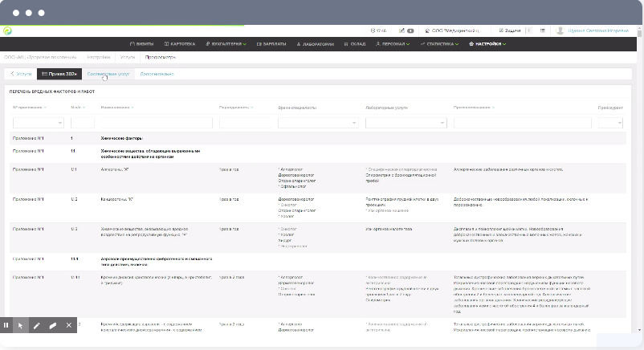644x350 pixels.
Task: Go to Услуги breadcrumb
Action: pyautogui.click(x=128, y=57)
